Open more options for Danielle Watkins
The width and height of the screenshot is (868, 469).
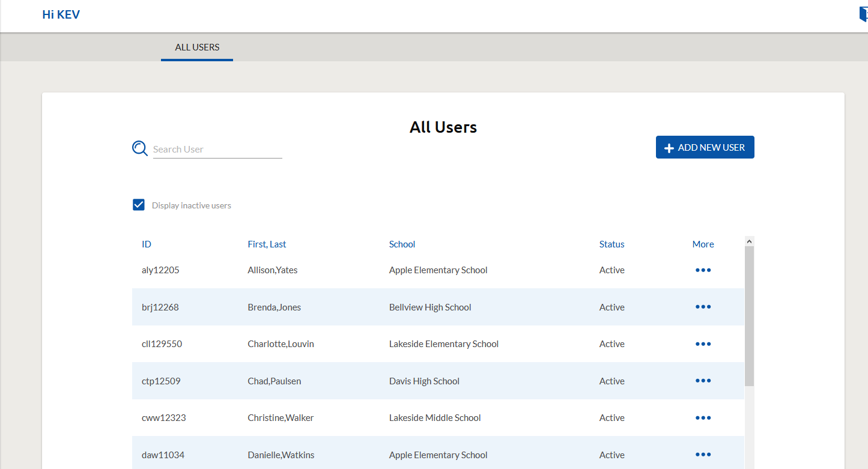(x=703, y=455)
